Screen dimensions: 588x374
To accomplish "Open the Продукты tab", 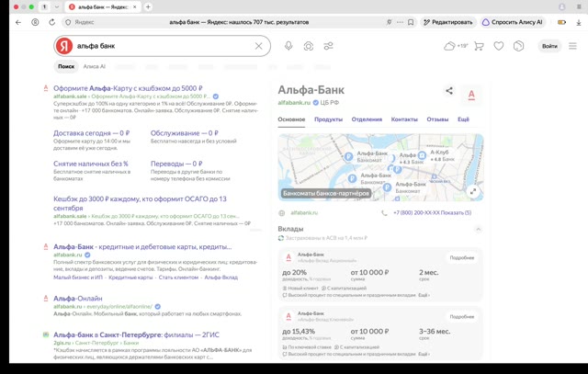I will click(329, 119).
